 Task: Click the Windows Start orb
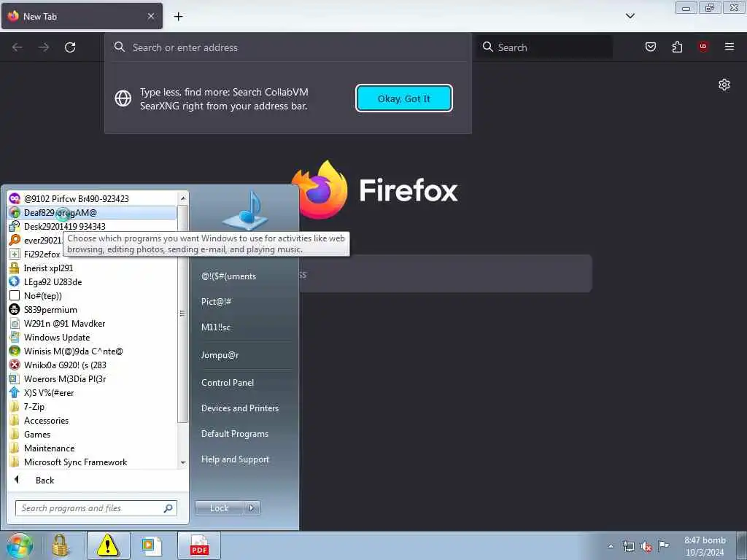click(x=20, y=545)
